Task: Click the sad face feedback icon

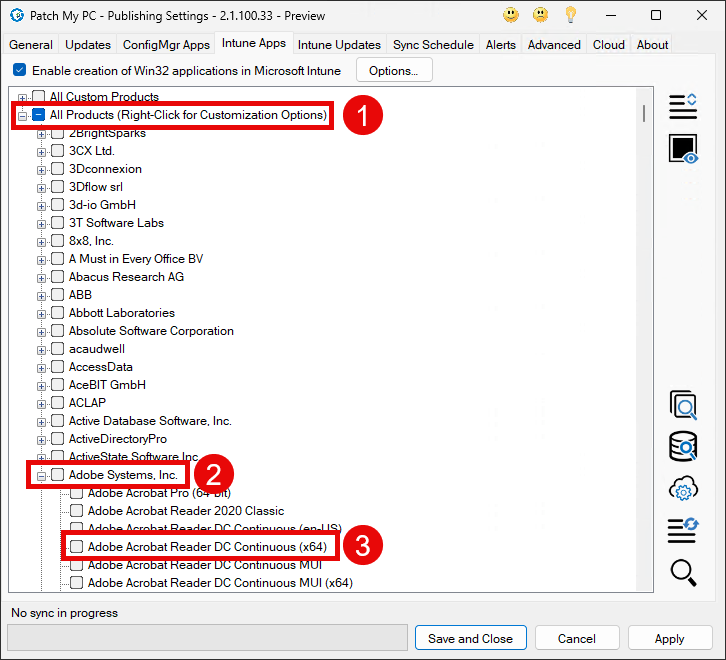Action: [541, 15]
